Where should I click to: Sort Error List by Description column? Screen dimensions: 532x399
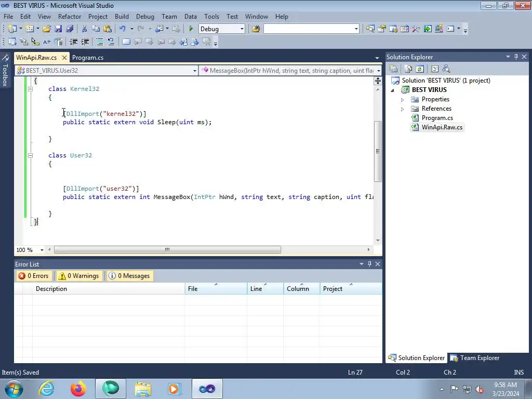(x=109, y=289)
